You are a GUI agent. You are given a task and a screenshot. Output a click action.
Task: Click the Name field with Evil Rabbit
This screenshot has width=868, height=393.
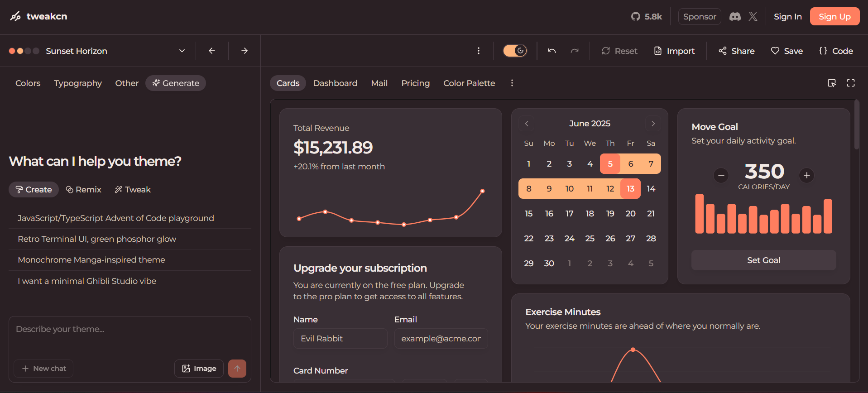click(340, 339)
